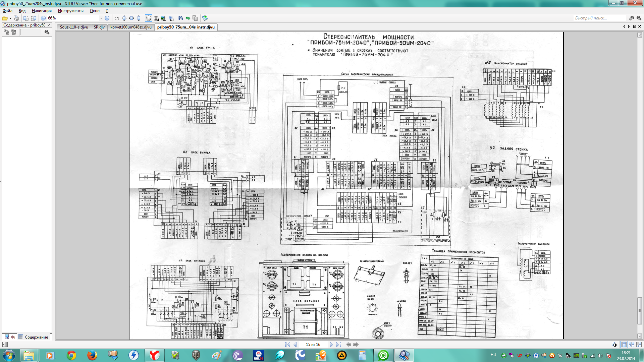Image resolution: width=644 pixels, height=362 pixels.
Task: Open the Файл menu
Action: tap(7, 11)
